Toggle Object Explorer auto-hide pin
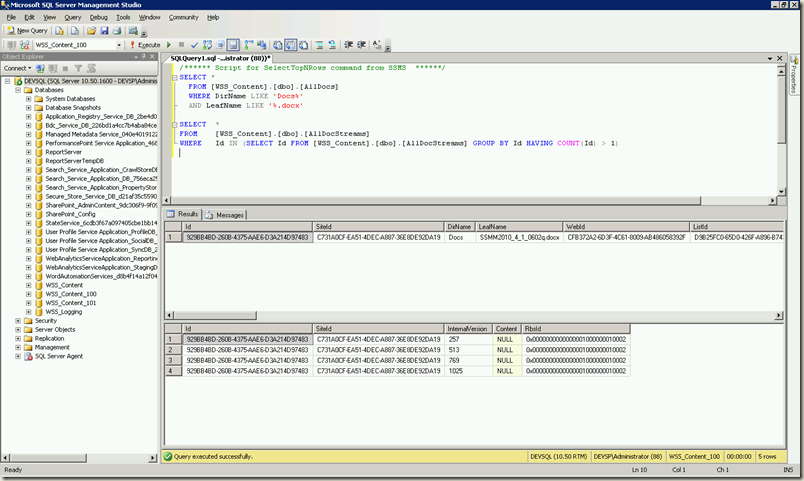This screenshot has height=481, width=804. pyautogui.click(x=144, y=56)
